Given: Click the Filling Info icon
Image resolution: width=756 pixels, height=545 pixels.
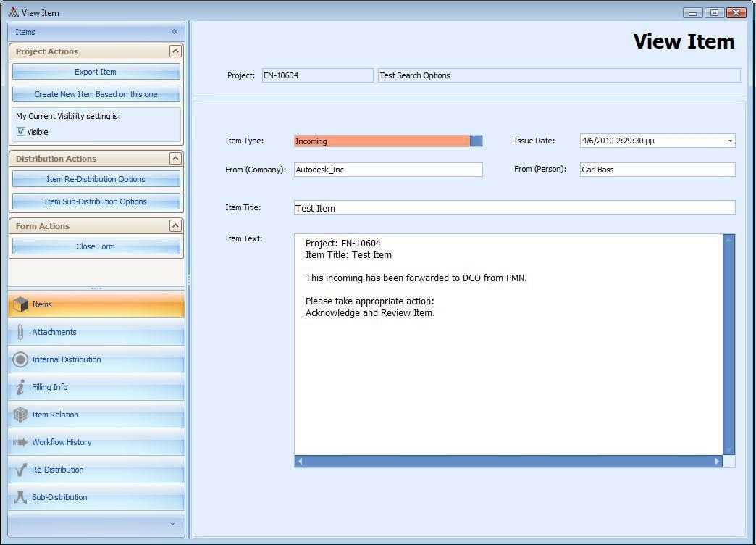Looking at the screenshot, I should [20, 388].
